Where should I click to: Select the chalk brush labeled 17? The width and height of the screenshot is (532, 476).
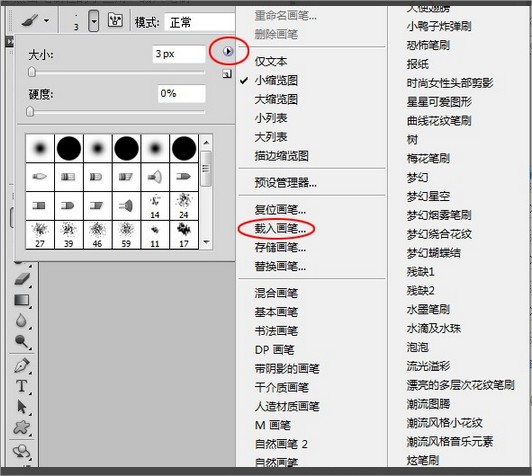coord(184,235)
